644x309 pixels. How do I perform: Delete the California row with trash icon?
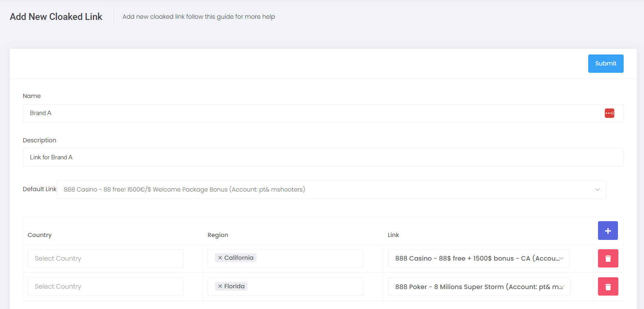(x=608, y=259)
